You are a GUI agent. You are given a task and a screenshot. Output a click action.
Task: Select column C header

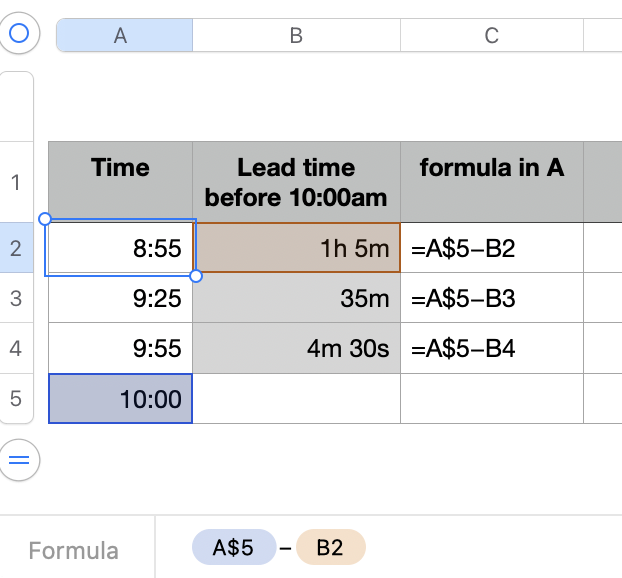[x=491, y=35]
